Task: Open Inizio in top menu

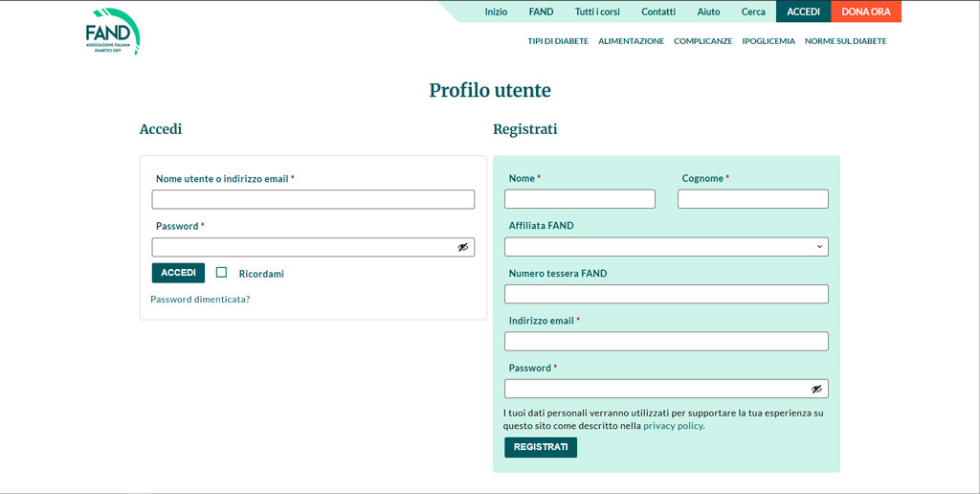Action: click(x=496, y=11)
